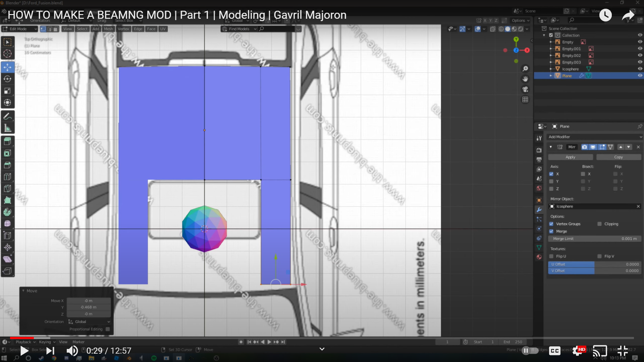The image size is (644, 362).
Task: Enable Mirror Axis Y checkbox
Action: (x=551, y=181)
